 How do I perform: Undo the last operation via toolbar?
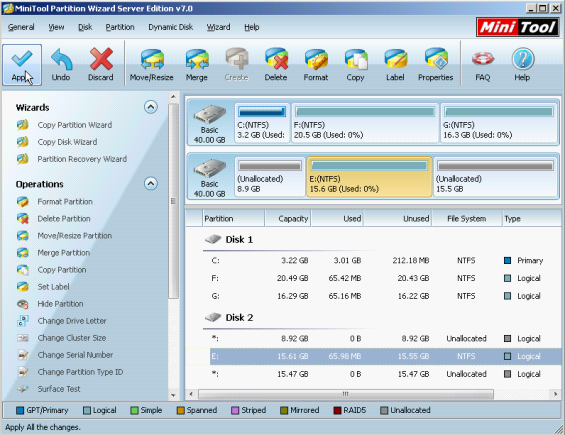(61, 65)
